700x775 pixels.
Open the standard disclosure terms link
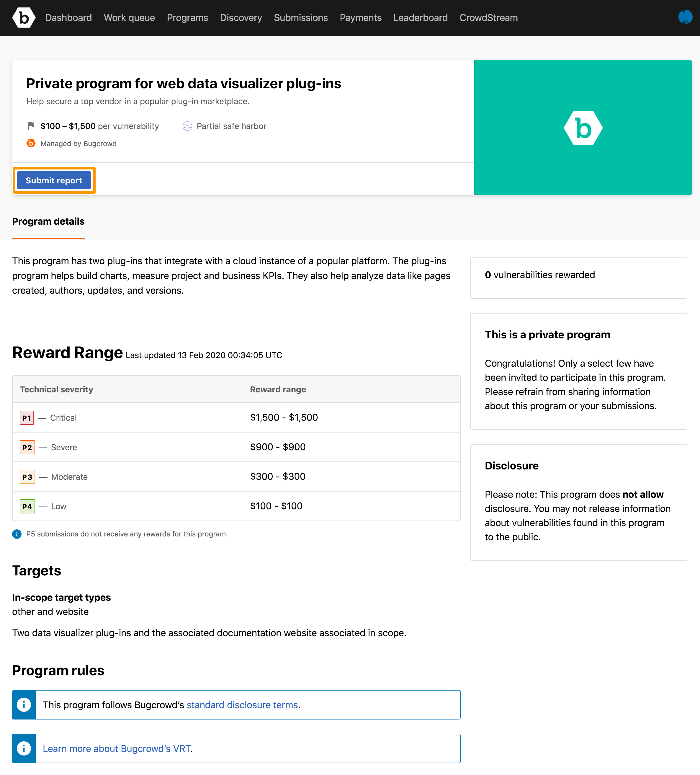tap(242, 705)
